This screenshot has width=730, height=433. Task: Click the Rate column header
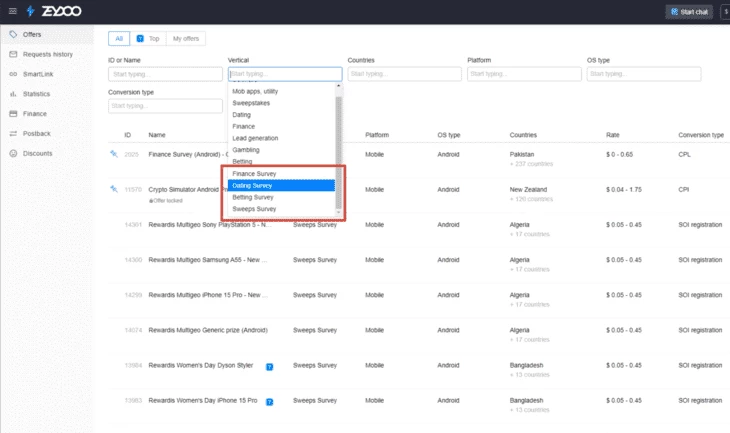click(613, 135)
